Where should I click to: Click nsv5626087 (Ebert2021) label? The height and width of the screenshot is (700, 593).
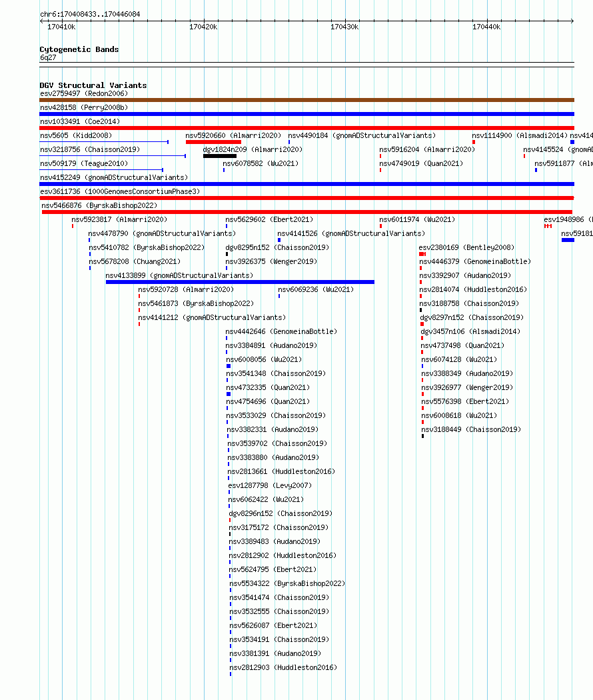(x=273, y=625)
